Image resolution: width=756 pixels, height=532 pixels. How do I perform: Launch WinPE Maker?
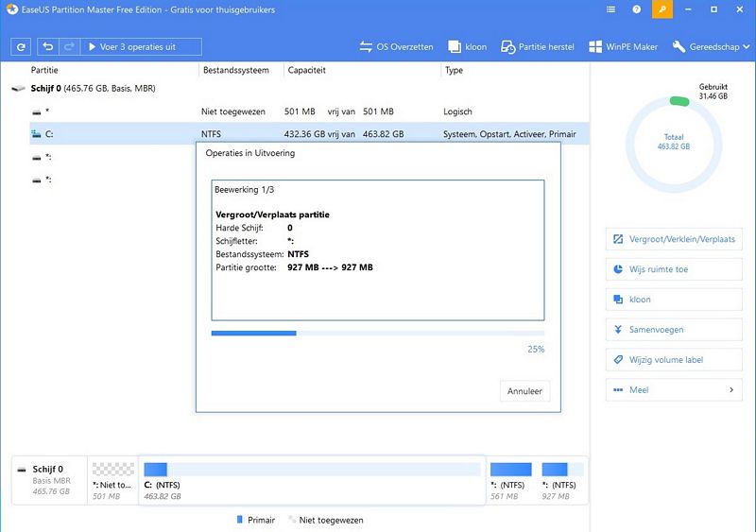tap(624, 47)
